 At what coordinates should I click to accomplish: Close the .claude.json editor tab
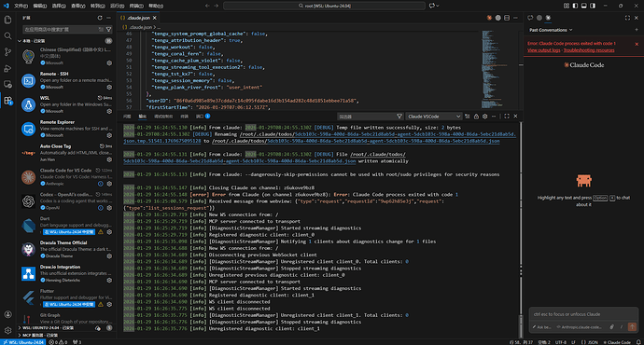coord(154,18)
